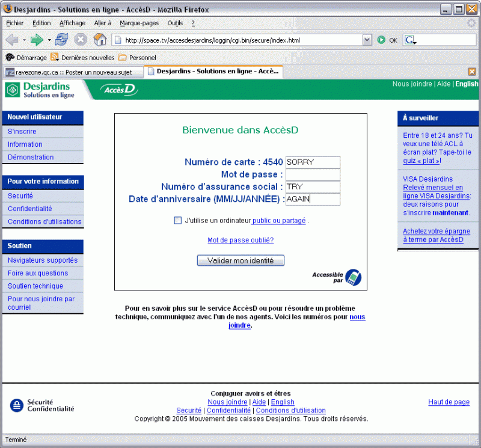
Task: Toggle public or shared computer checkbox
Action: tap(177, 220)
